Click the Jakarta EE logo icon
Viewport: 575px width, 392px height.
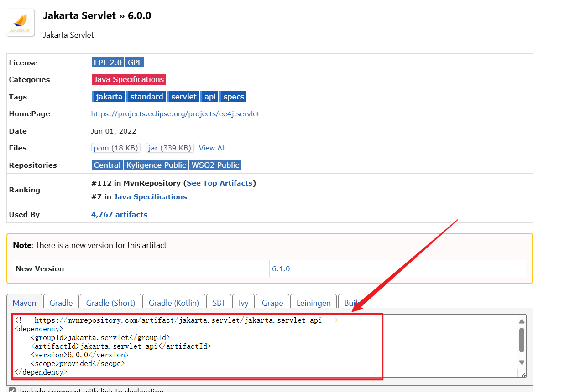21,23
